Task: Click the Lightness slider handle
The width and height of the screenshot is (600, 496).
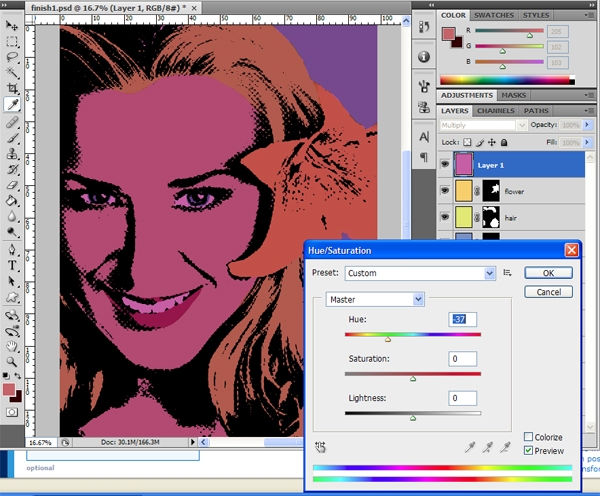Action: point(413,418)
